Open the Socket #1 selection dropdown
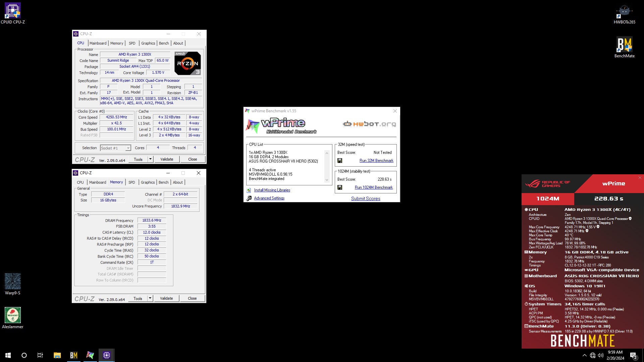The image size is (644, 362). coord(115,148)
